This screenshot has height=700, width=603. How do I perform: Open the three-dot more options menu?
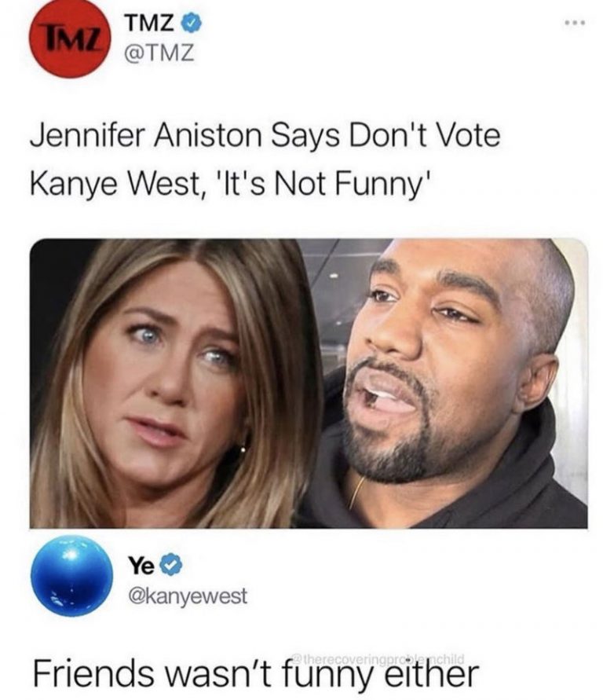574,22
